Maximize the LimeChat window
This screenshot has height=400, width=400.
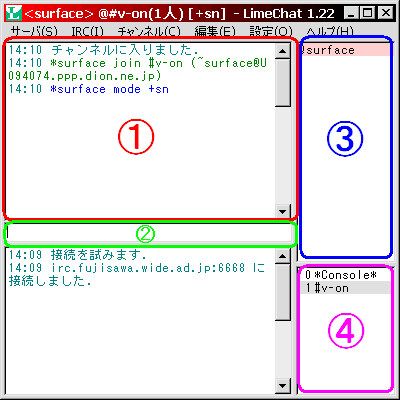pos(368,13)
